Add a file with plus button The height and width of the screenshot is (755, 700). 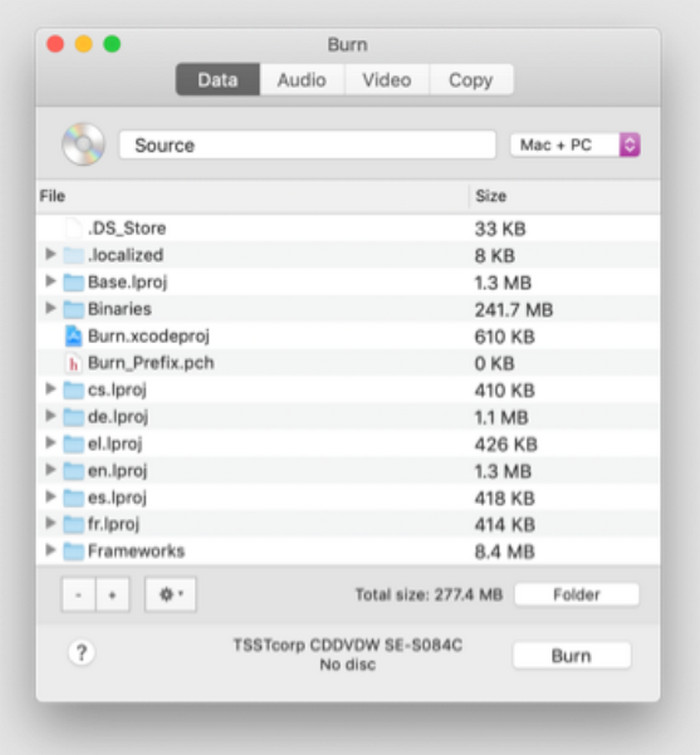(x=112, y=595)
